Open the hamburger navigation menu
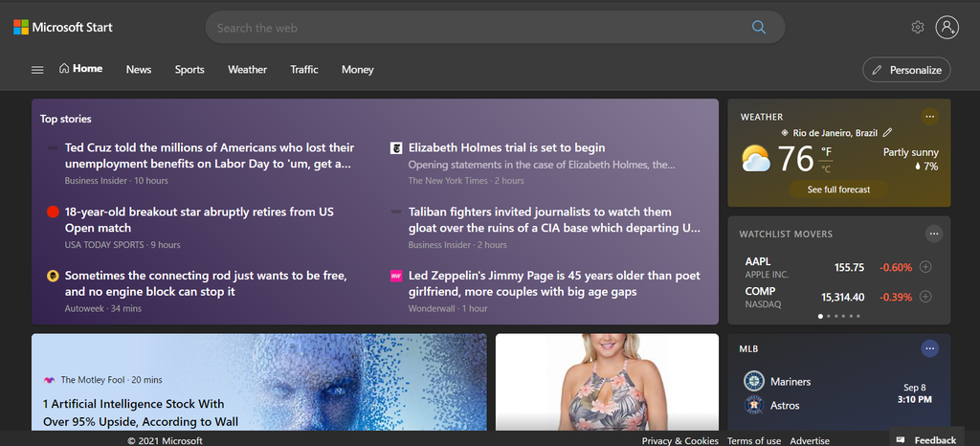Screen dimensions: 980x446 [37, 70]
